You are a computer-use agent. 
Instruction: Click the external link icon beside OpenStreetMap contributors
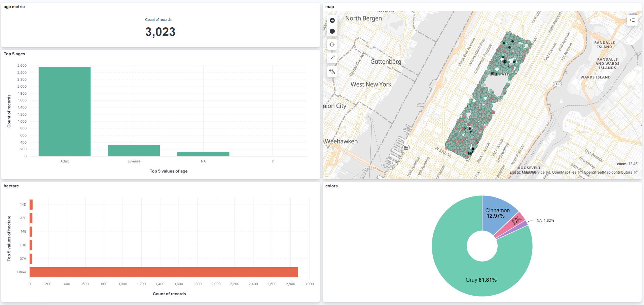(636, 172)
